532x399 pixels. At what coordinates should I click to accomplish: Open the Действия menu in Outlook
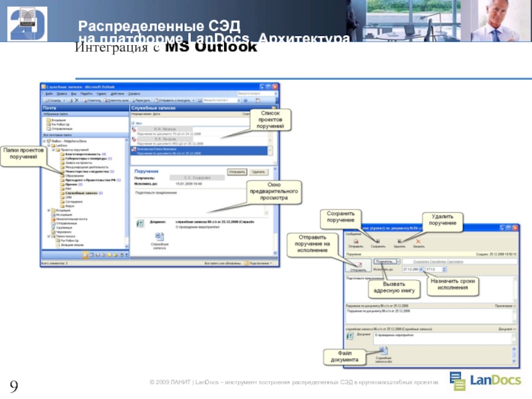click(118, 94)
